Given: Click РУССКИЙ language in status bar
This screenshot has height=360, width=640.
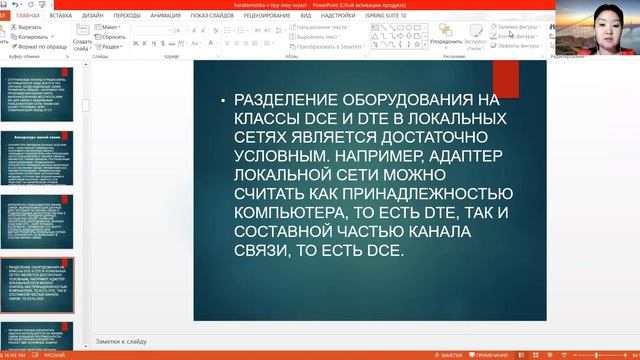Looking at the screenshot, I should pyautogui.click(x=54, y=356).
